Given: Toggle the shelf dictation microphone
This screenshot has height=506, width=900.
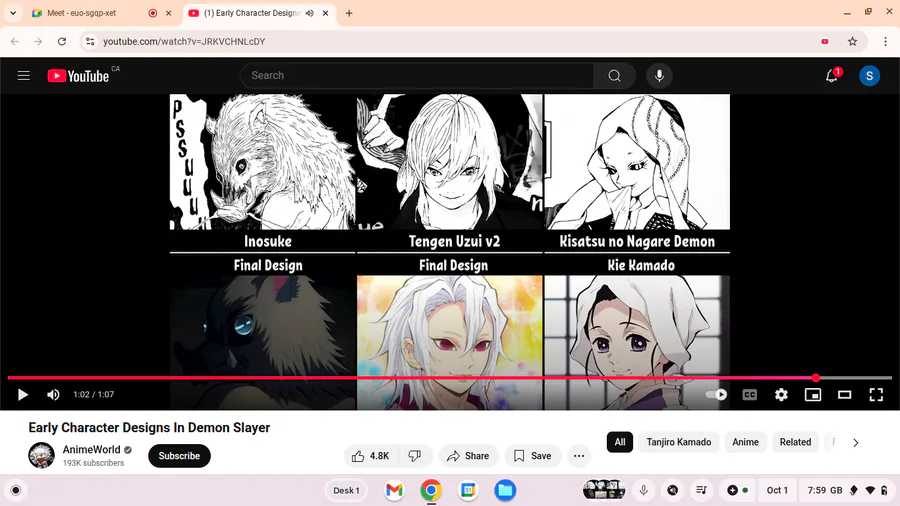Looking at the screenshot, I should 643,491.
